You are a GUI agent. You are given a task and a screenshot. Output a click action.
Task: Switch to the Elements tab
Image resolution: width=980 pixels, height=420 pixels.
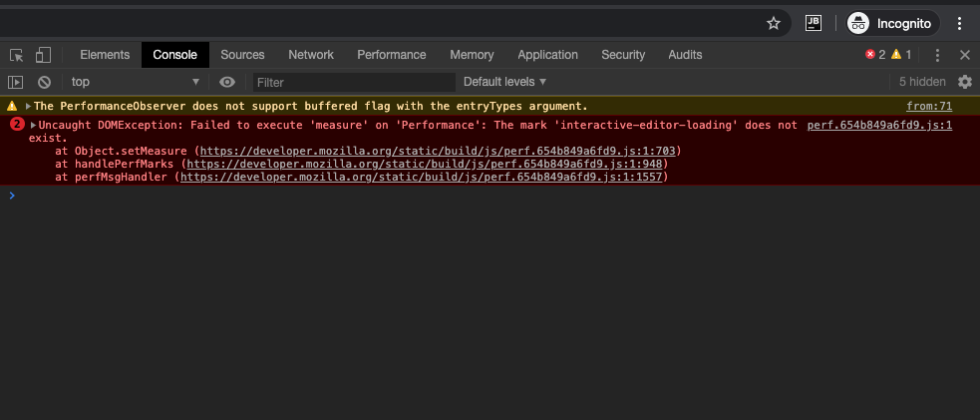click(x=105, y=55)
